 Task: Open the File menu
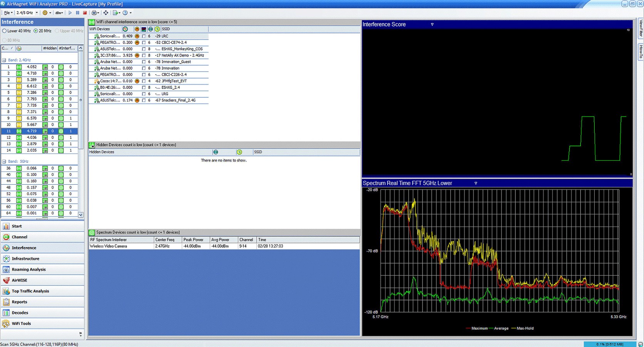7,13
